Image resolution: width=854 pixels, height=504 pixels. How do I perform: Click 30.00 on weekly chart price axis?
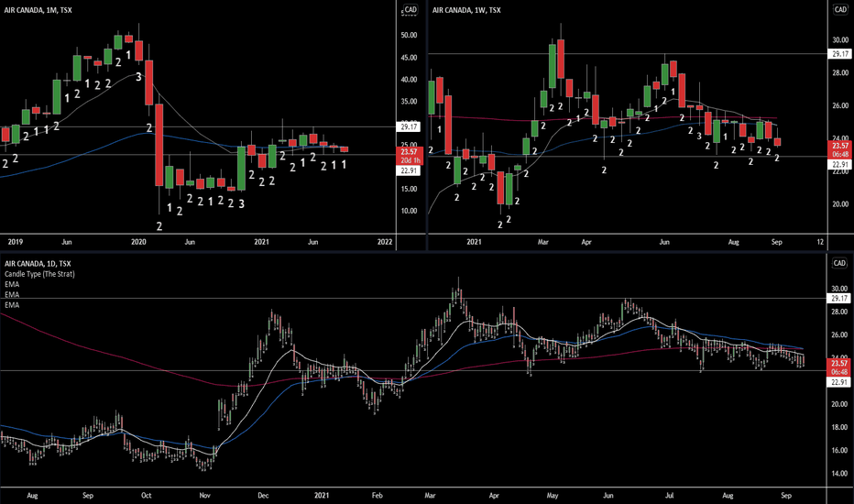tap(840, 39)
